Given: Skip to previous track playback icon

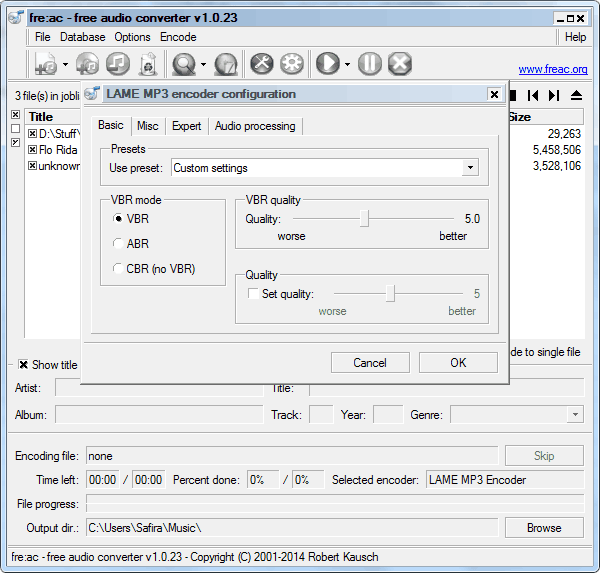Looking at the screenshot, I should (x=533, y=95).
